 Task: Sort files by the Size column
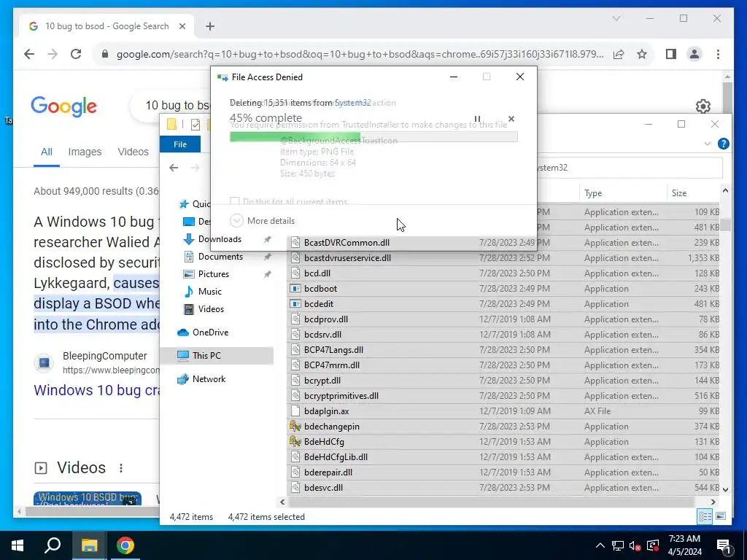(x=693, y=192)
